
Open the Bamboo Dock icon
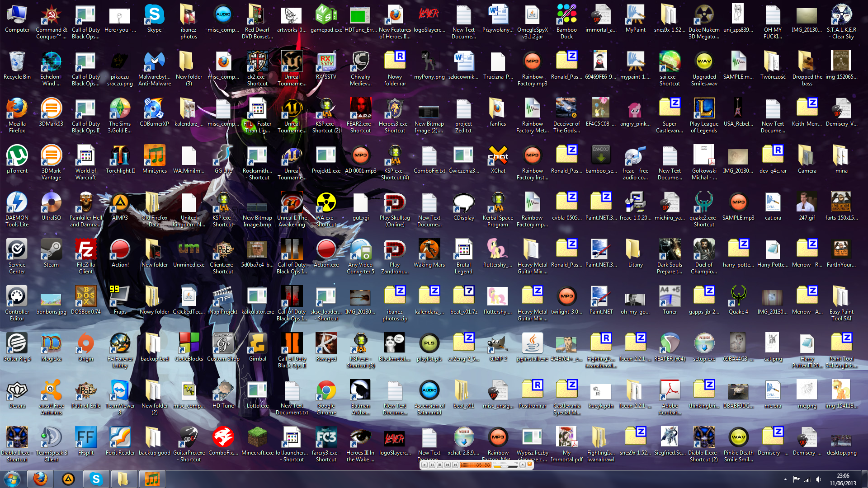(566, 22)
